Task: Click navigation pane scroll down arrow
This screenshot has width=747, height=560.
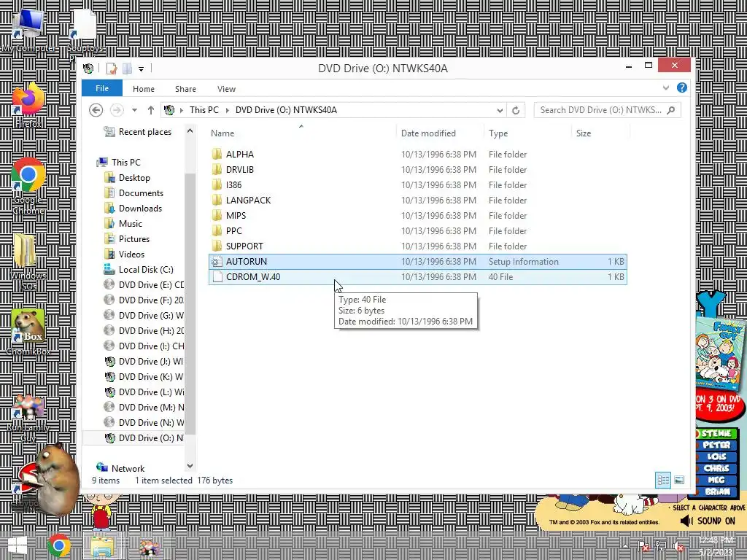Action: tap(190, 466)
